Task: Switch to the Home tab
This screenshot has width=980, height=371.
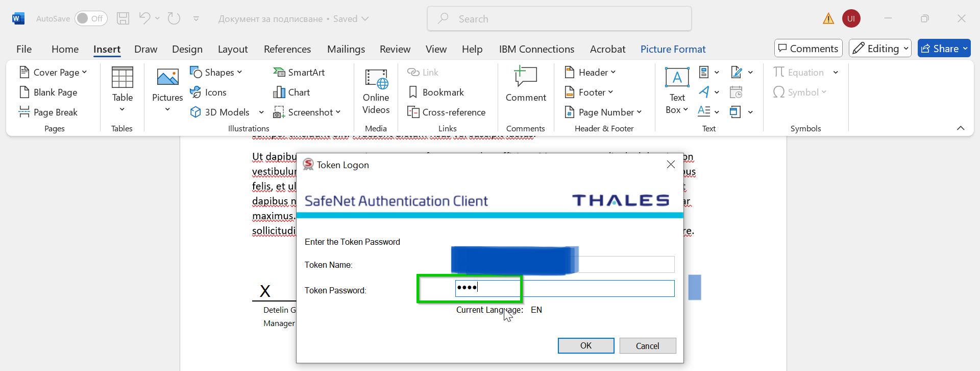Action: [65, 49]
